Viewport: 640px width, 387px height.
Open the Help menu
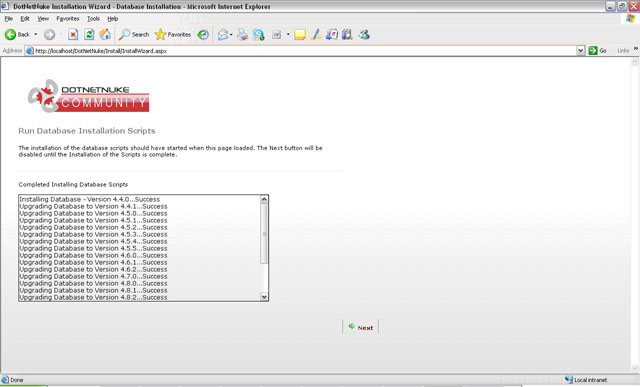click(x=113, y=19)
